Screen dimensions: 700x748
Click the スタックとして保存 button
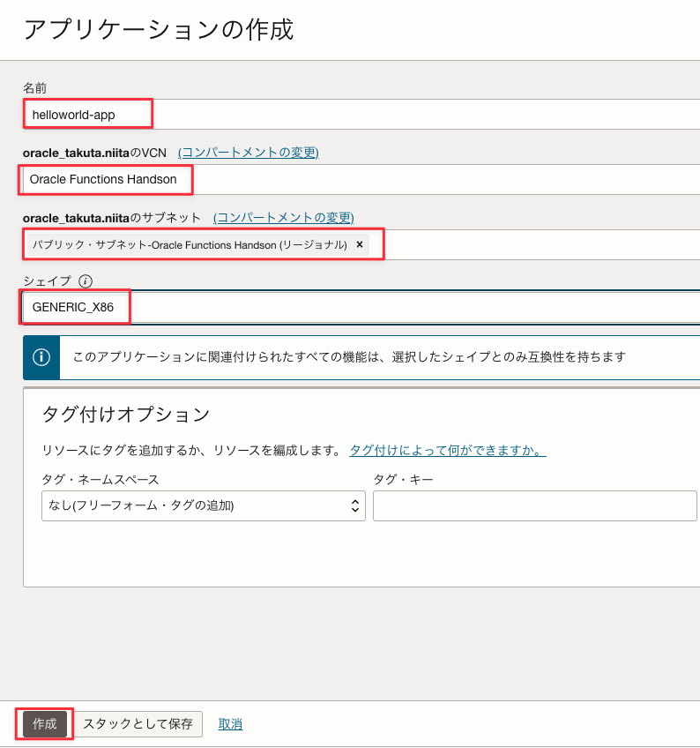tap(138, 724)
